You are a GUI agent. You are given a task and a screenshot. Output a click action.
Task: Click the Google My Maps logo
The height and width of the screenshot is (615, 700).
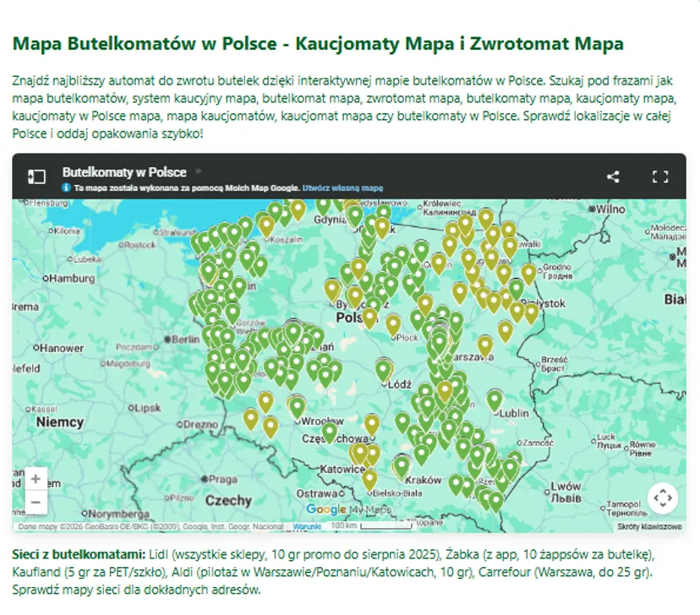click(x=349, y=509)
